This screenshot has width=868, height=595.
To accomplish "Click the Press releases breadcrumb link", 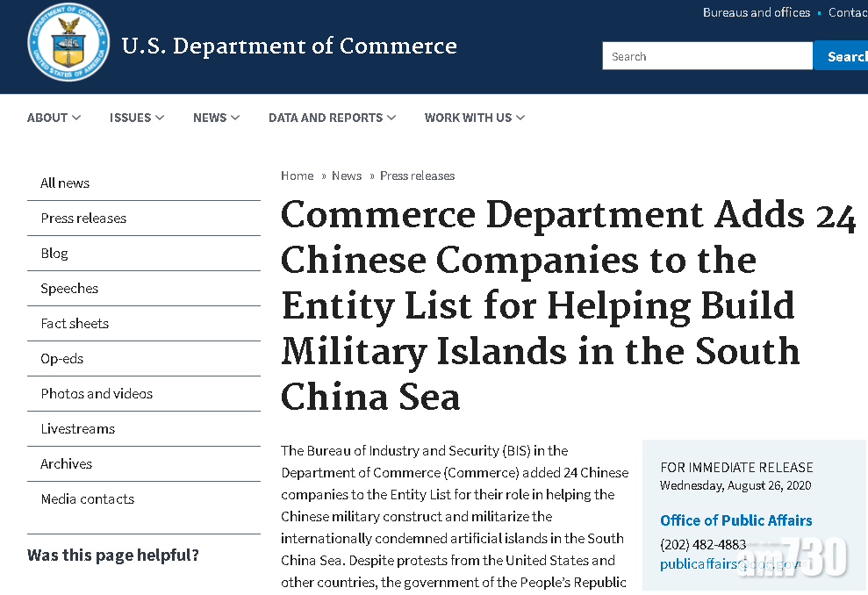I will (417, 176).
